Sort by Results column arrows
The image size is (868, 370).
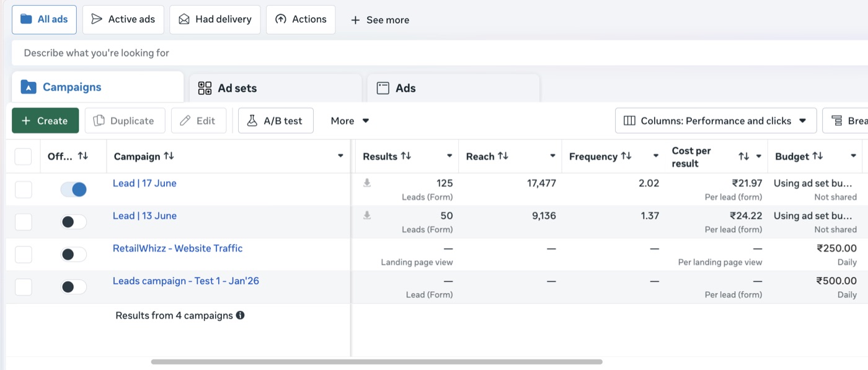click(406, 156)
